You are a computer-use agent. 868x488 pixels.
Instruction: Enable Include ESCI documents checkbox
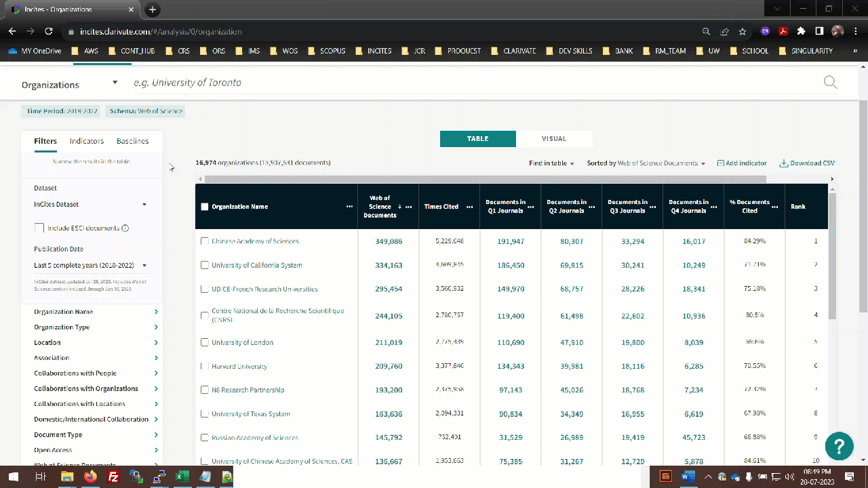[x=39, y=228]
